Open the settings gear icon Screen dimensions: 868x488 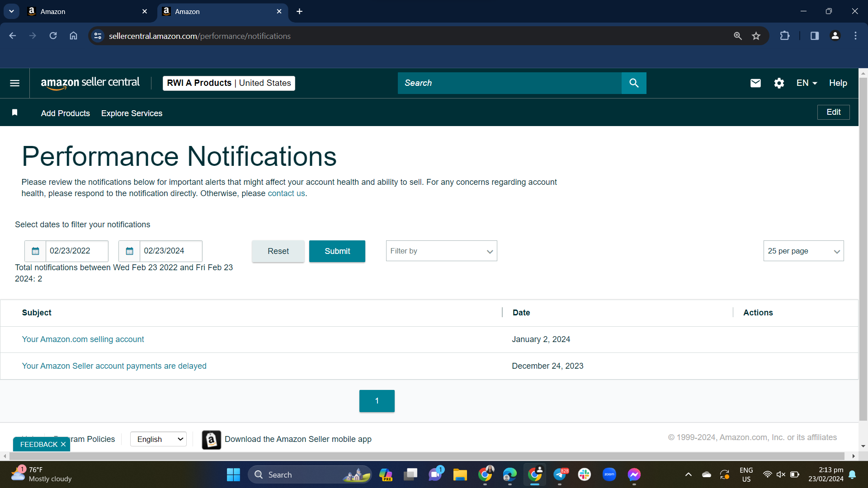click(x=779, y=83)
